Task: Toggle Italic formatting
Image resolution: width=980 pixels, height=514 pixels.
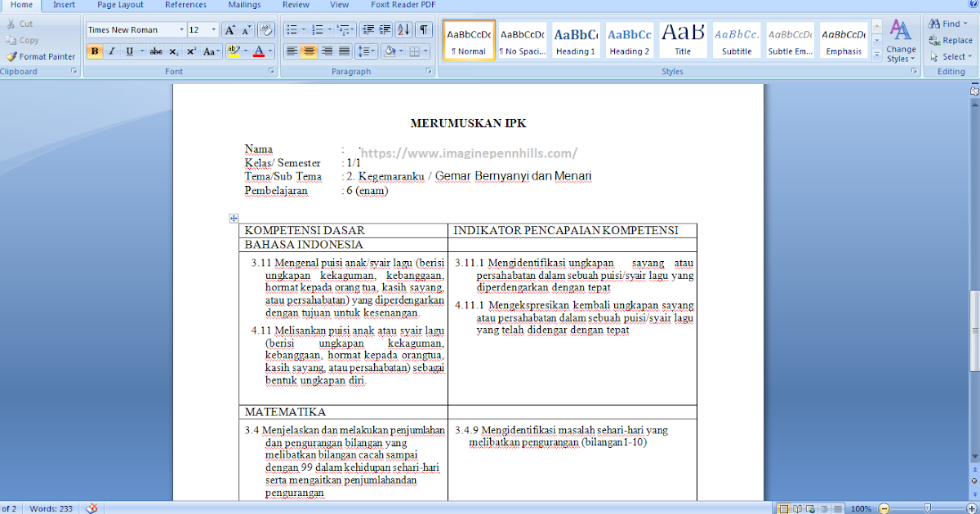Action: point(113,51)
